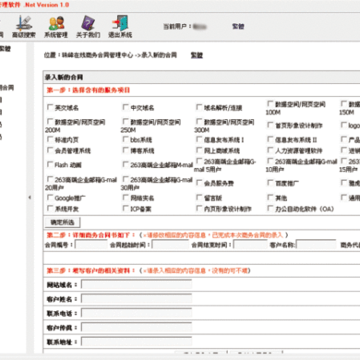Enable the 网上商城系统 checkbox
The image size is (360, 360).
pos(199,150)
